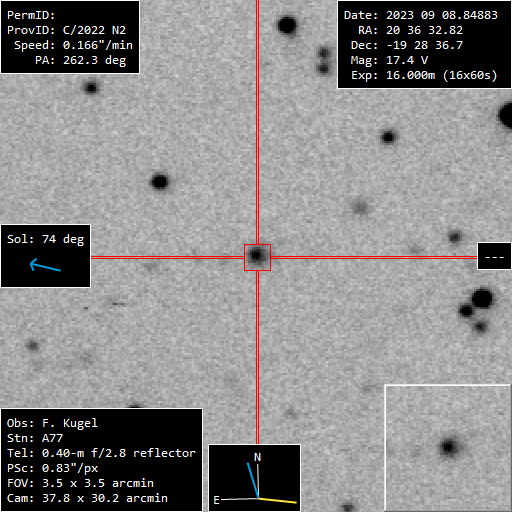
Task: Click the Exp: 16.000m (16x60s) line
Action: (x=424, y=75)
